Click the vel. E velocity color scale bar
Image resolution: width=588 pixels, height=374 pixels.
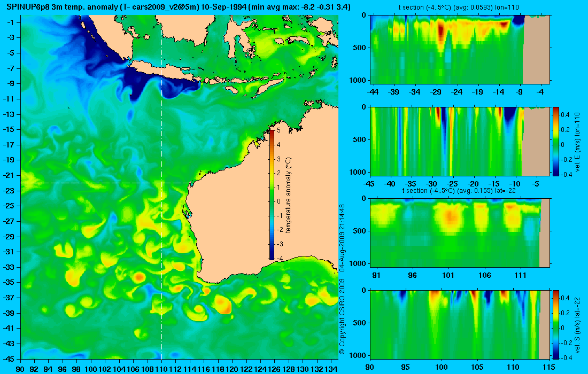(x=556, y=141)
